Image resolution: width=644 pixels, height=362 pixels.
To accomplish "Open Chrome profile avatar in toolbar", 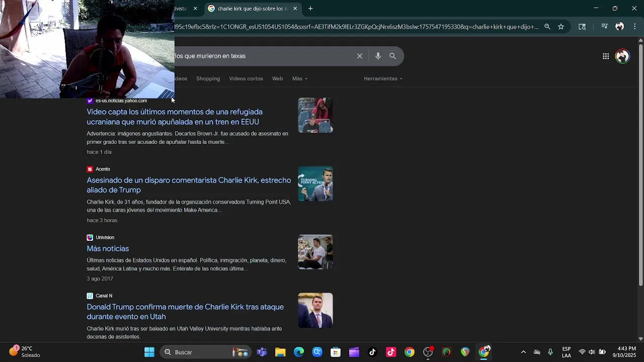I will (x=620, y=27).
